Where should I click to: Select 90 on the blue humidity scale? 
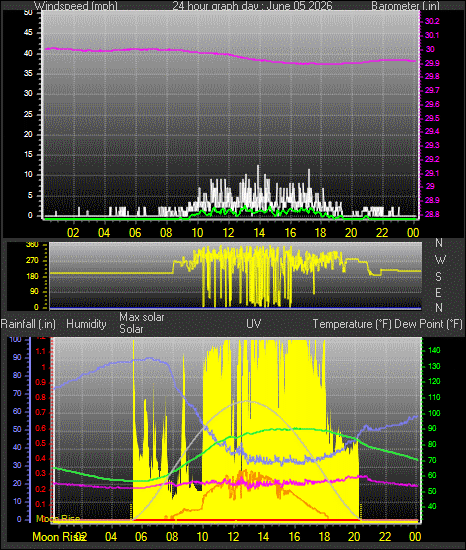(x=17, y=357)
